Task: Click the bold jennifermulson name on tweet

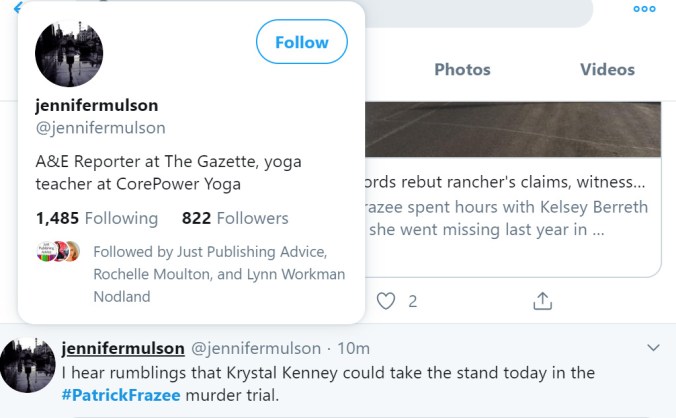Action: point(123,348)
